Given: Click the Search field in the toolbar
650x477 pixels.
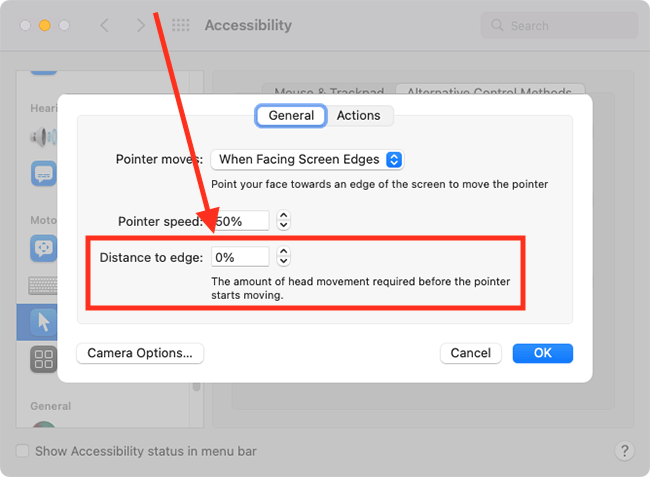Looking at the screenshot, I should click(x=559, y=26).
